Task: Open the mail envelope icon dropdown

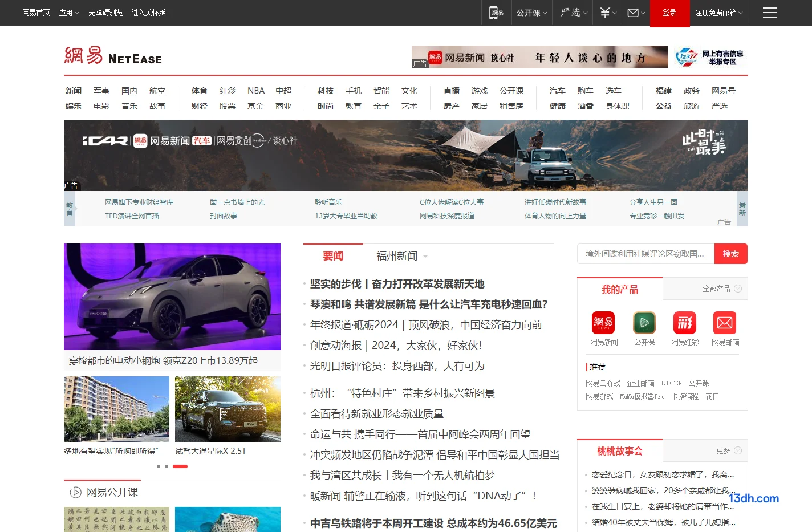Action: pyautogui.click(x=636, y=13)
